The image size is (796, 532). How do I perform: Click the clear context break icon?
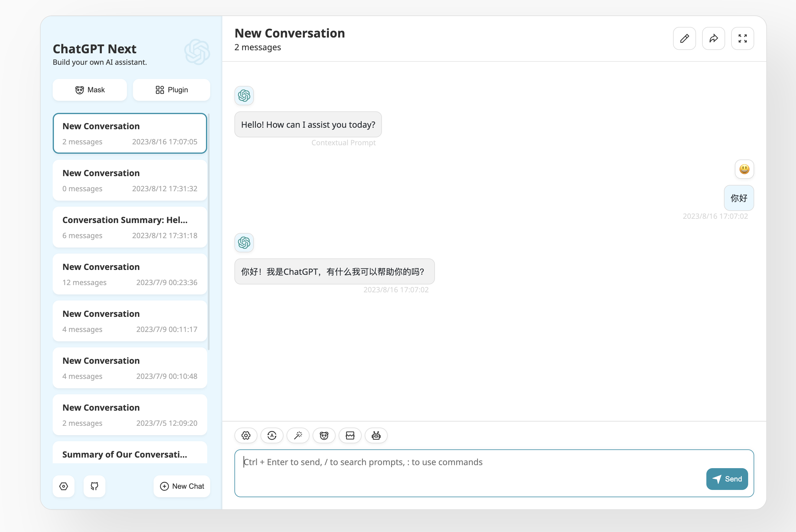click(x=350, y=435)
